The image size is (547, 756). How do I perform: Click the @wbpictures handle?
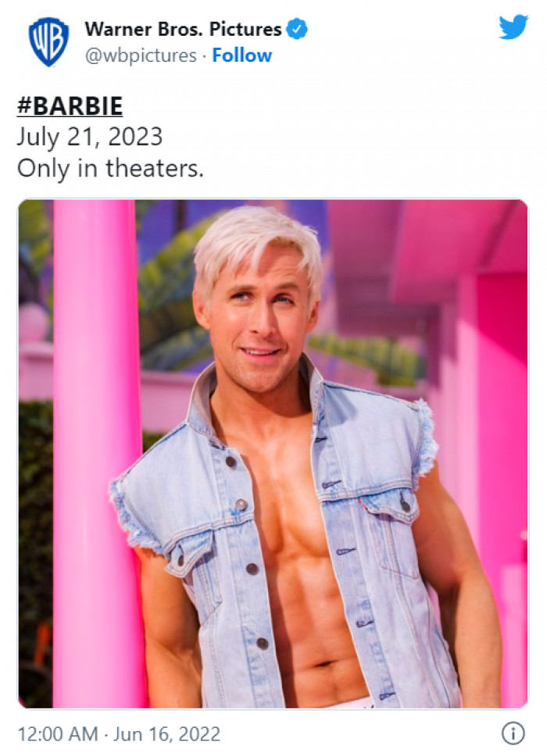(141, 56)
